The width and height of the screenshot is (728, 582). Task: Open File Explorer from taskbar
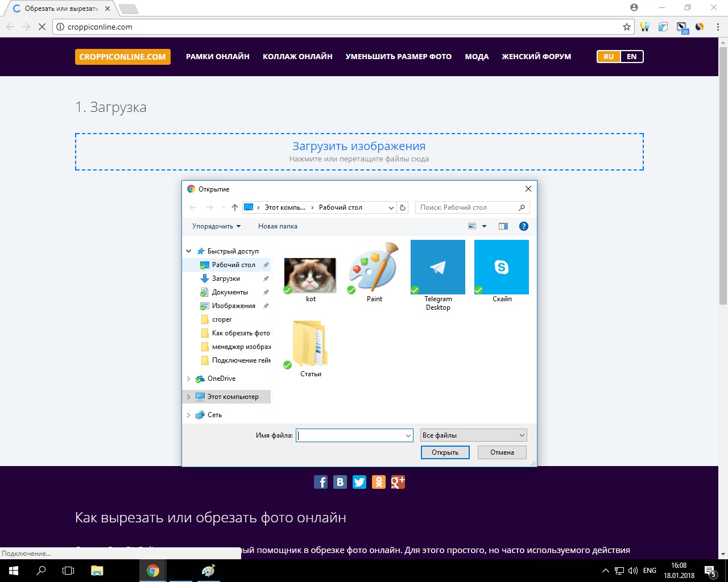(x=97, y=571)
